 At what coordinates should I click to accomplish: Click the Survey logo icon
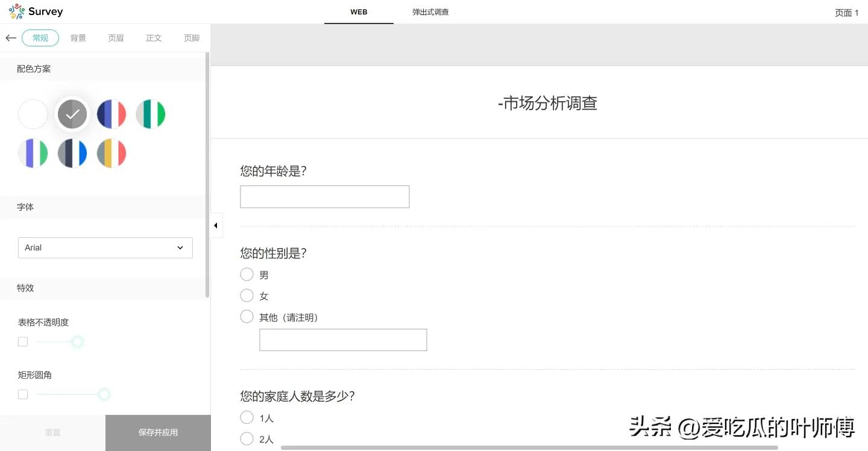click(16, 11)
